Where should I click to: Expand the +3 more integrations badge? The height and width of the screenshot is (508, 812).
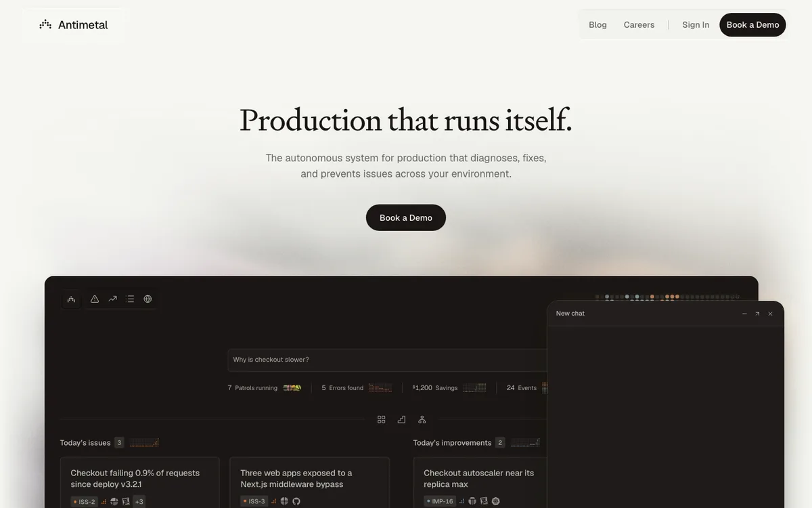(x=139, y=501)
